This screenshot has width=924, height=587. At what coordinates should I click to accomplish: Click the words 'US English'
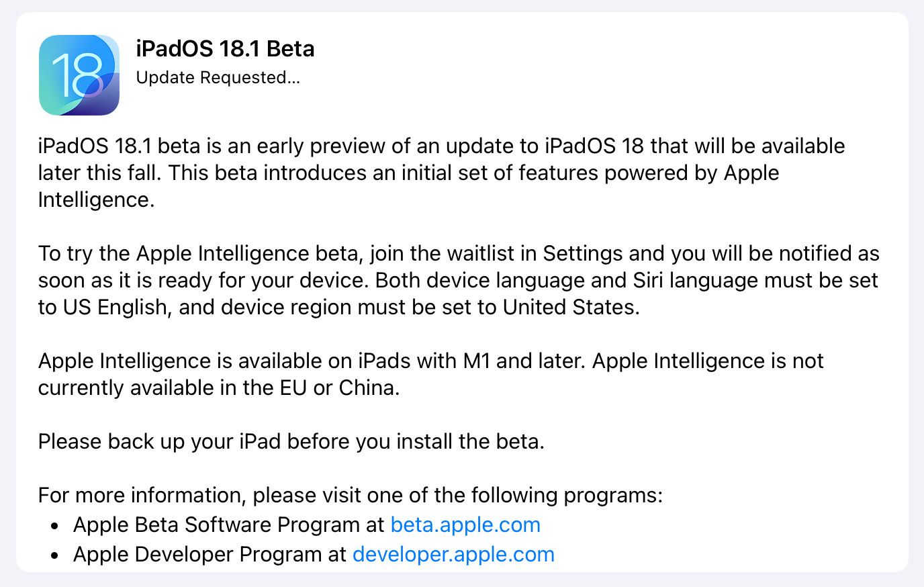(x=115, y=307)
